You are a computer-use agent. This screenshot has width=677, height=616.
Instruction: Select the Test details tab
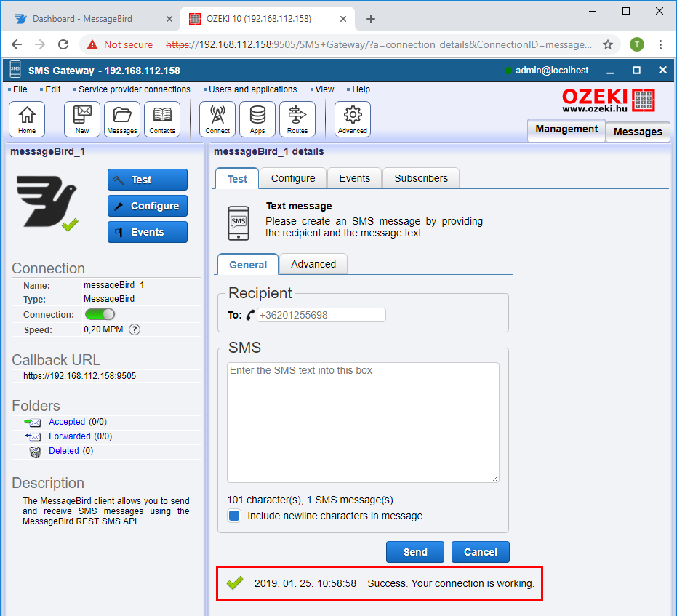pyautogui.click(x=238, y=179)
